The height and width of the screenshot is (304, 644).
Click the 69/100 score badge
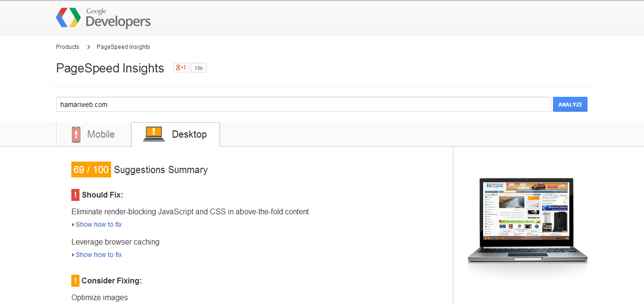[90, 169]
